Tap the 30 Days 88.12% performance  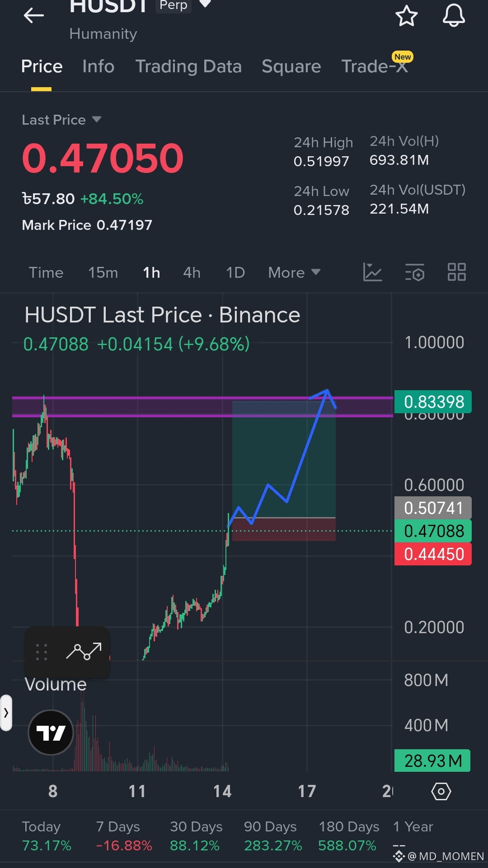196,836
